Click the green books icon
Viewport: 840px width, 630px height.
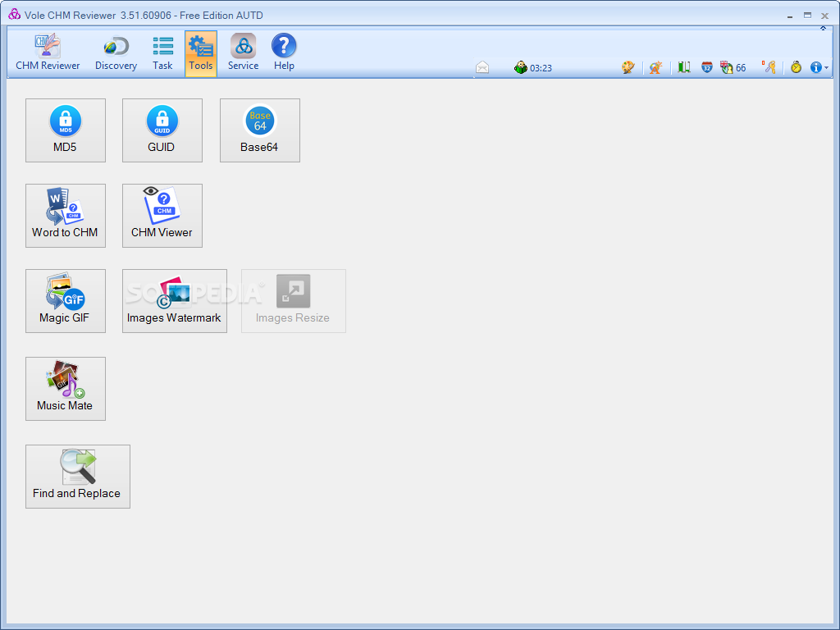pos(683,67)
